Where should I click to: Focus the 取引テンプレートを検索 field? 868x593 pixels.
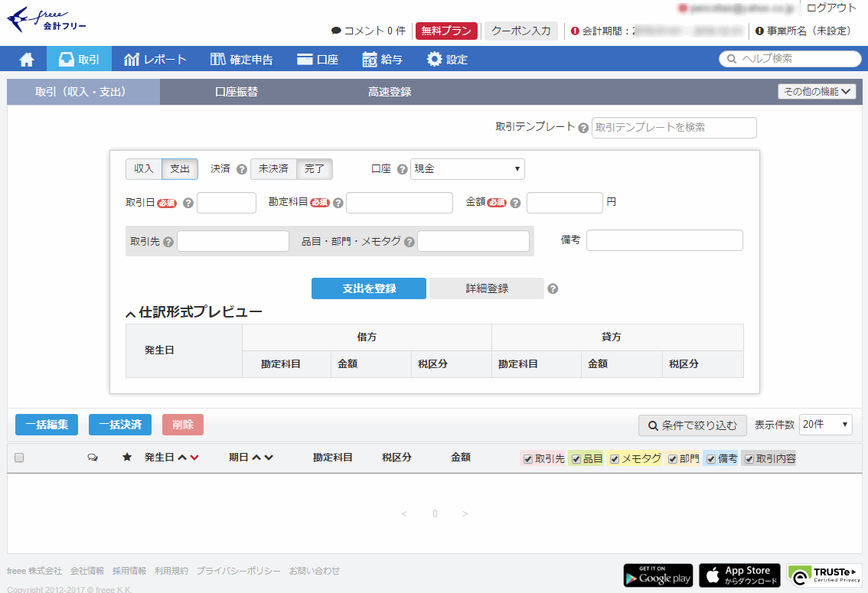pos(674,128)
